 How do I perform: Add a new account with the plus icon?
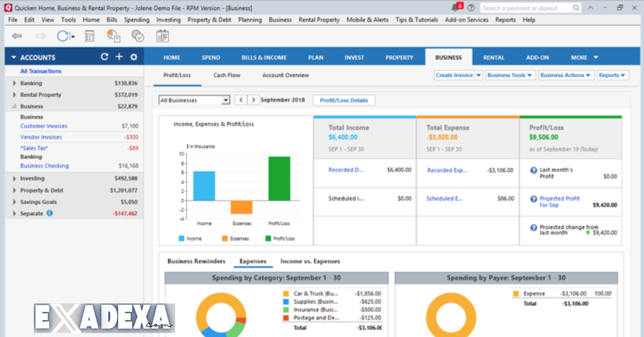119,57
